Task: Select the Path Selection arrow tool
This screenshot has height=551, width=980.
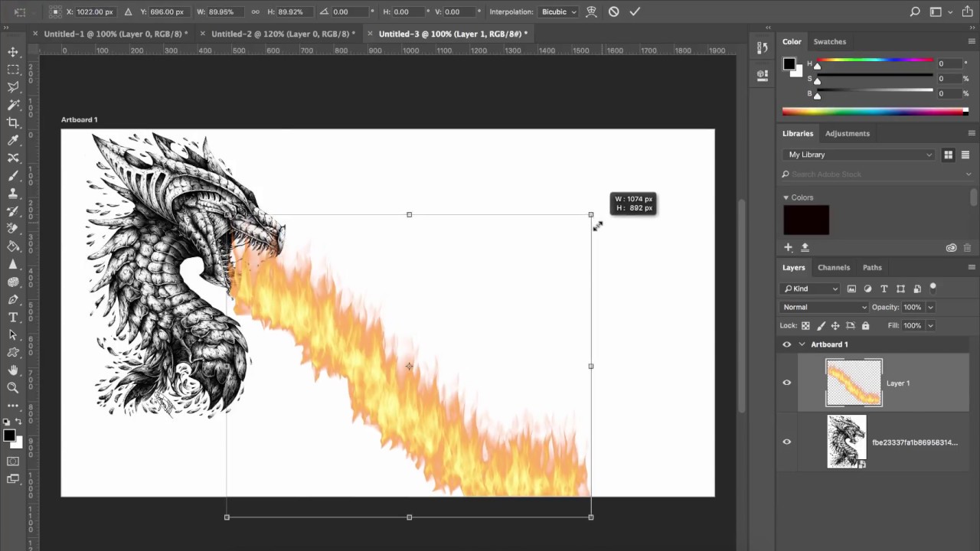Action: coord(13,334)
